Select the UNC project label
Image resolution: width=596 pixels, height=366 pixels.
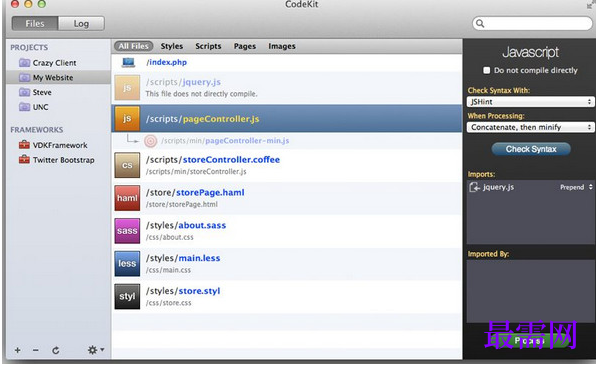(x=40, y=107)
